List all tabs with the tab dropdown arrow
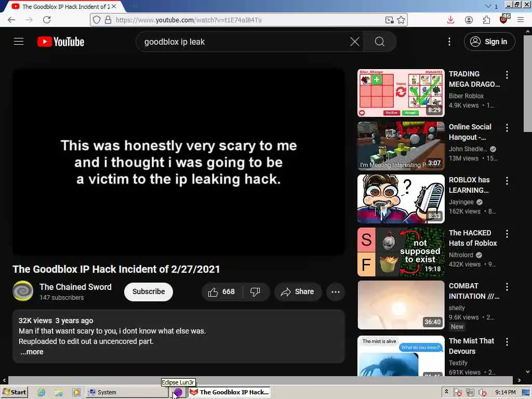 pyautogui.click(x=488, y=6)
